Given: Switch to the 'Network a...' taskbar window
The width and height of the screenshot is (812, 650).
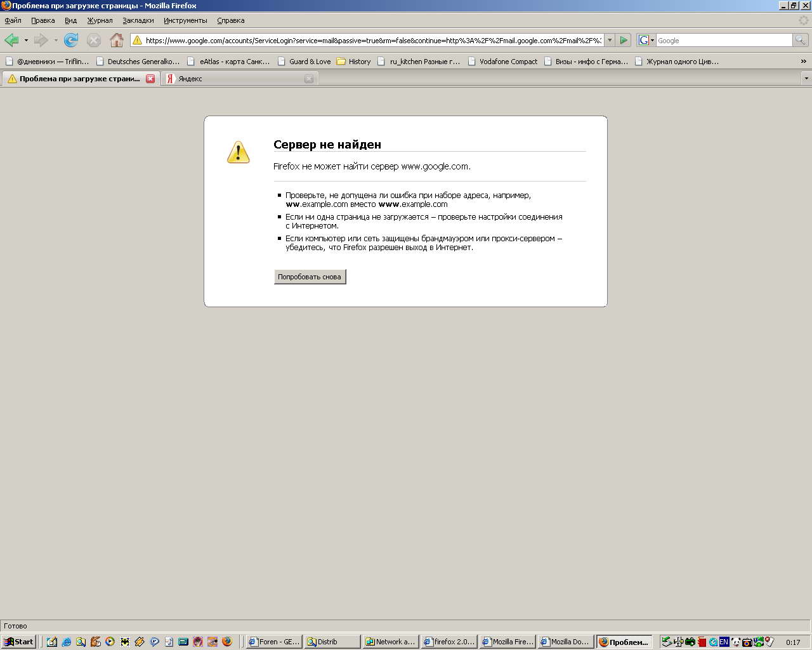Looking at the screenshot, I should [390, 642].
